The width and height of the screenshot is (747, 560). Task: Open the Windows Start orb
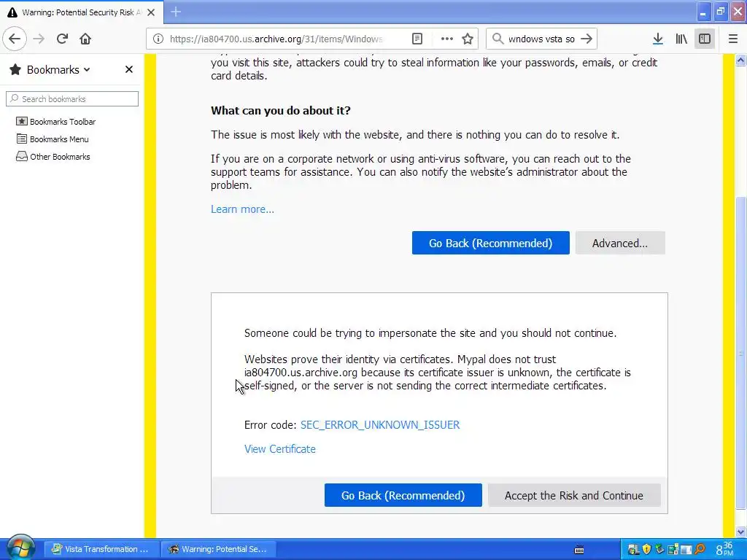(21, 548)
